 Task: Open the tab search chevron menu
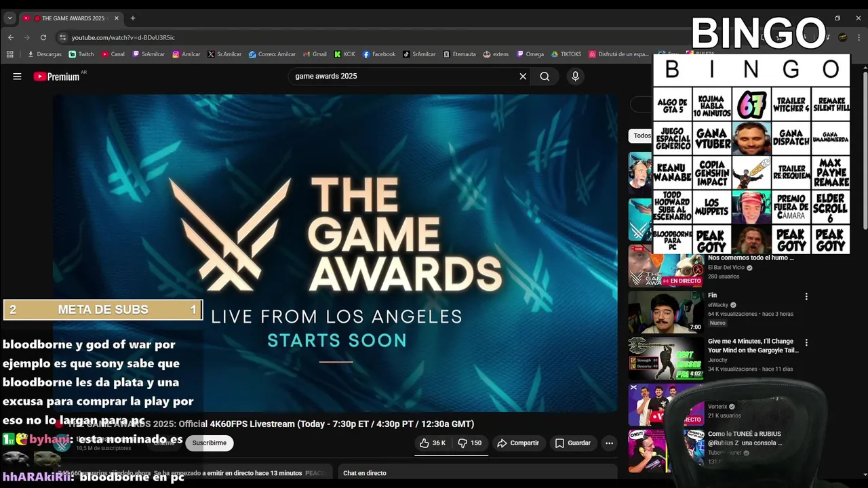coord(9,18)
